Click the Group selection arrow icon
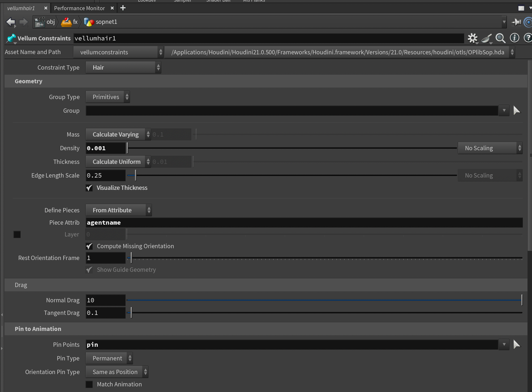This screenshot has height=392, width=532. point(517,110)
